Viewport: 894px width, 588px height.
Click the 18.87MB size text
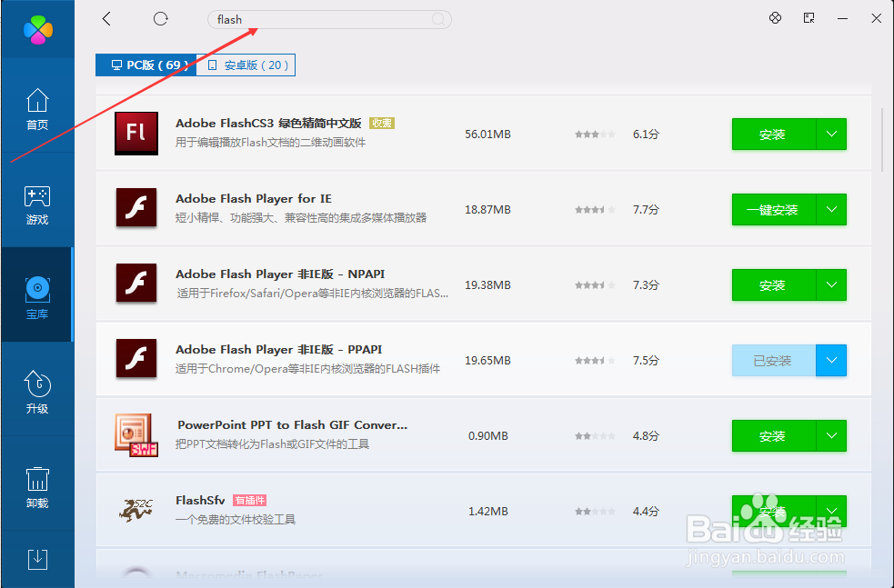tap(487, 210)
